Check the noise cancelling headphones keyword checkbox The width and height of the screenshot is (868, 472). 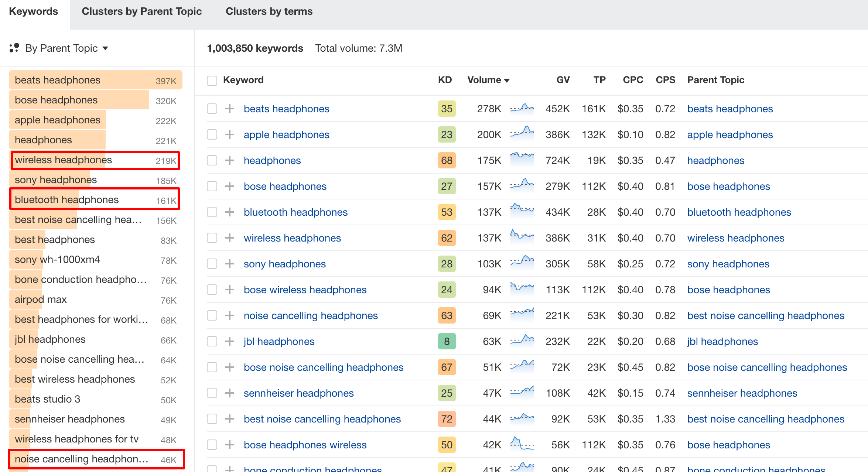click(212, 315)
